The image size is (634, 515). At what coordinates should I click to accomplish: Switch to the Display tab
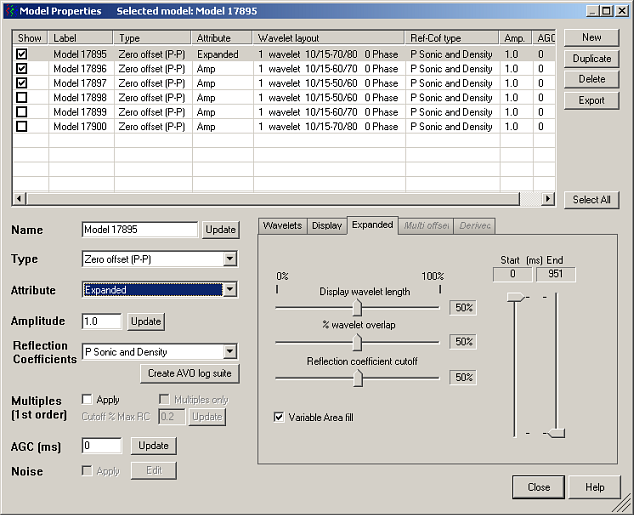click(326, 226)
